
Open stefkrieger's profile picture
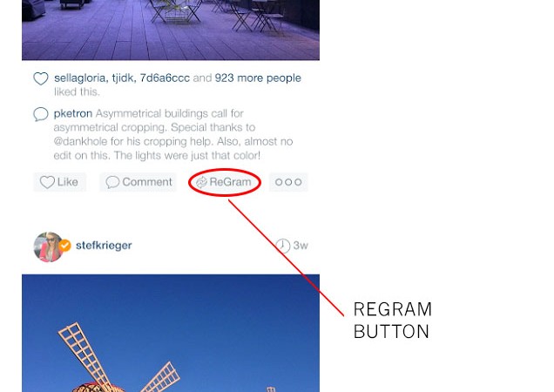(49, 247)
